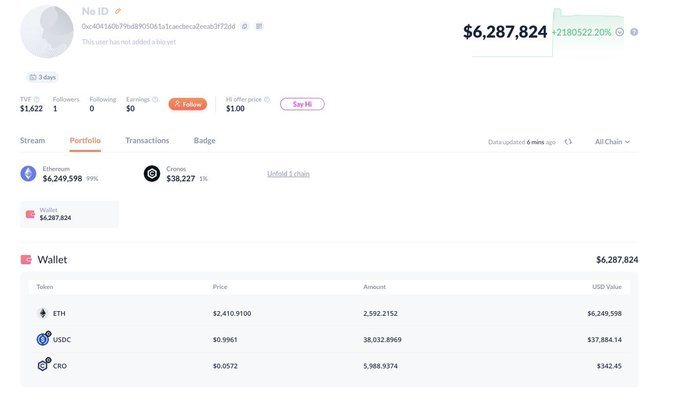This screenshot has height=408, width=680.
Task: Click the USD Value column header
Action: coord(607,287)
